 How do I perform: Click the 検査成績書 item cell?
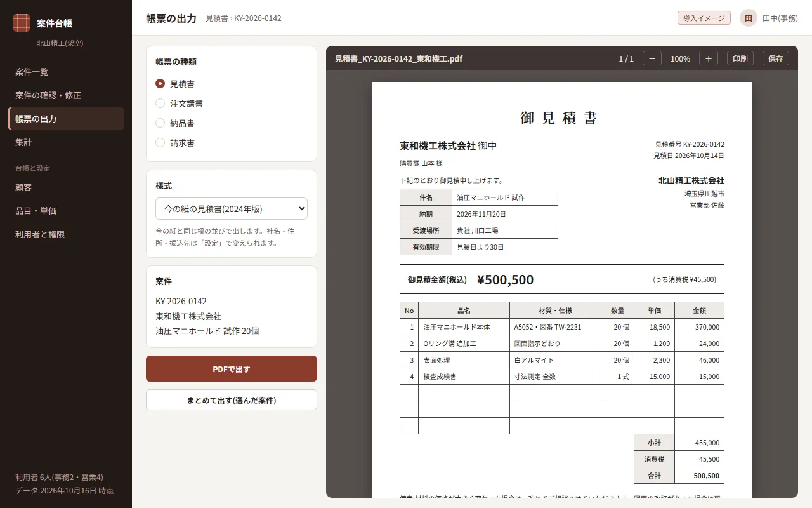[x=464, y=377]
